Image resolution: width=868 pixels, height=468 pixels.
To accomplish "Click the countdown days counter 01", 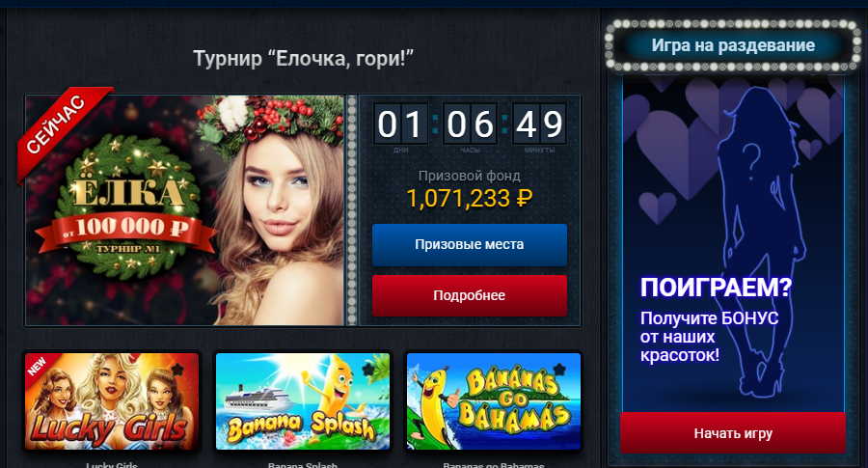I will [401, 124].
